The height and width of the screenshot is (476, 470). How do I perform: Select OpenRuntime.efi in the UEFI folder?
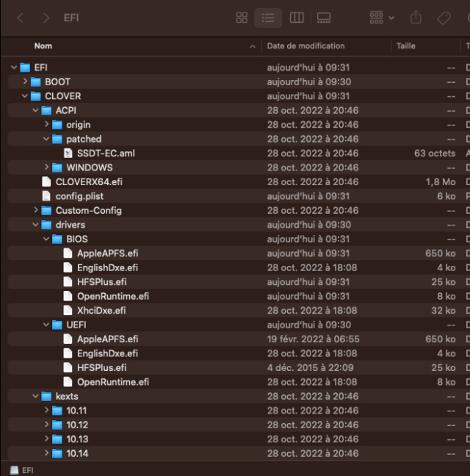pos(113,381)
